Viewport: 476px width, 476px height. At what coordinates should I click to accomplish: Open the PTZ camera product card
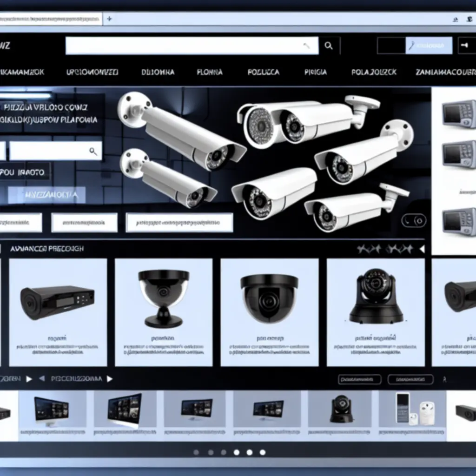376,312
